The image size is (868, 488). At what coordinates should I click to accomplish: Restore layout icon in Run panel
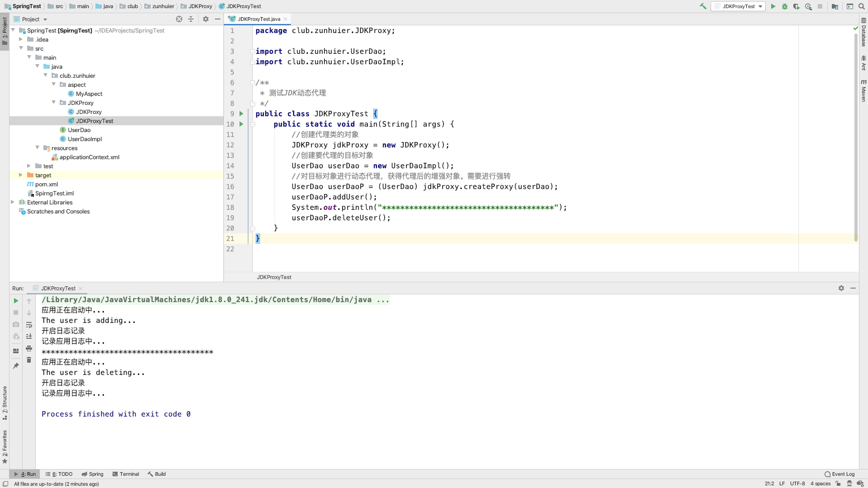click(16, 351)
